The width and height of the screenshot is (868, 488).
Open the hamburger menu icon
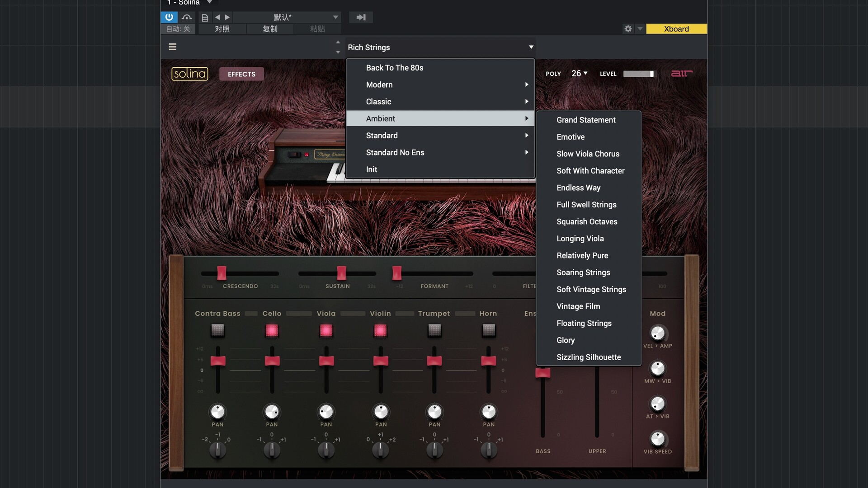172,47
